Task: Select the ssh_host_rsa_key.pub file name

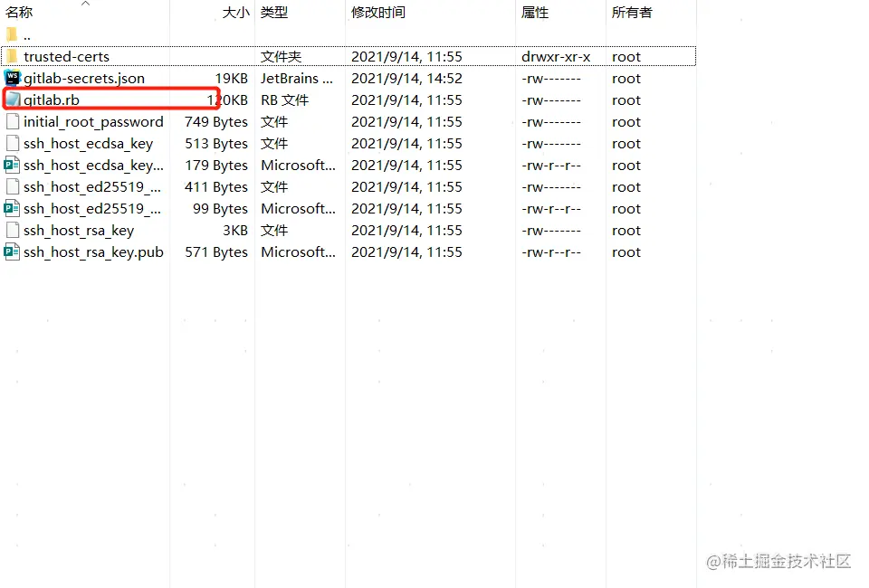Action: (93, 251)
